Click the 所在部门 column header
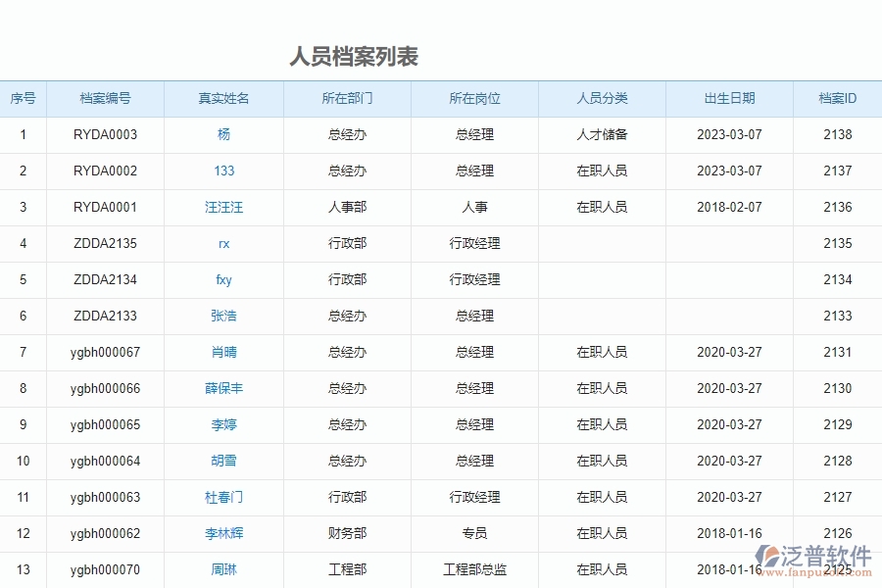Viewport: 882px width, 588px height. pos(347,99)
